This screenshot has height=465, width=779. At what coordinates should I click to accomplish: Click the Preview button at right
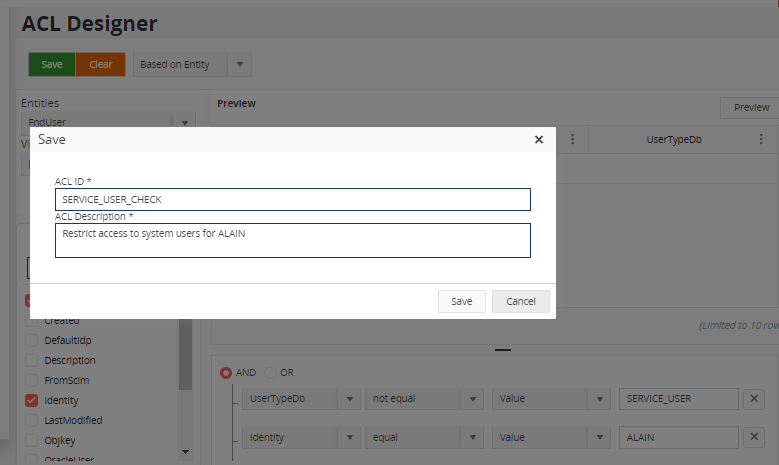[x=751, y=108]
